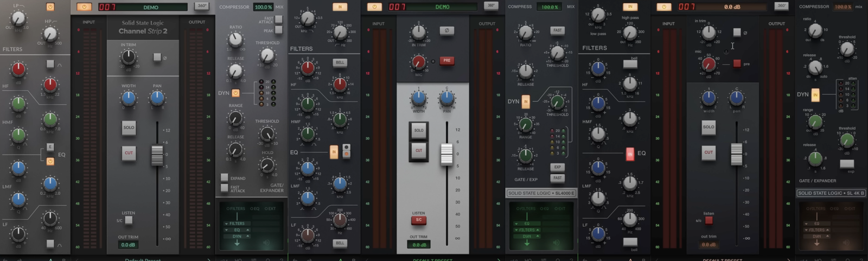The image size is (868, 261).
Task: Click red PRE button on SL4000 E
Action: tap(446, 60)
